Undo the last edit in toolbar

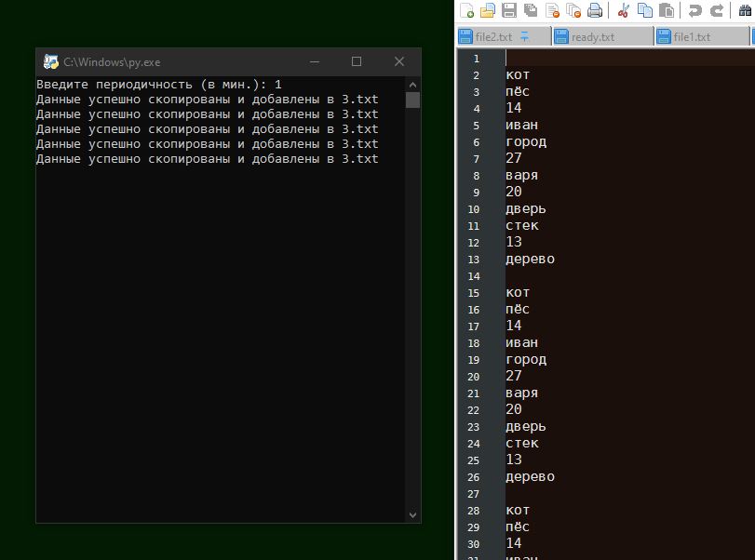click(694, 10)
